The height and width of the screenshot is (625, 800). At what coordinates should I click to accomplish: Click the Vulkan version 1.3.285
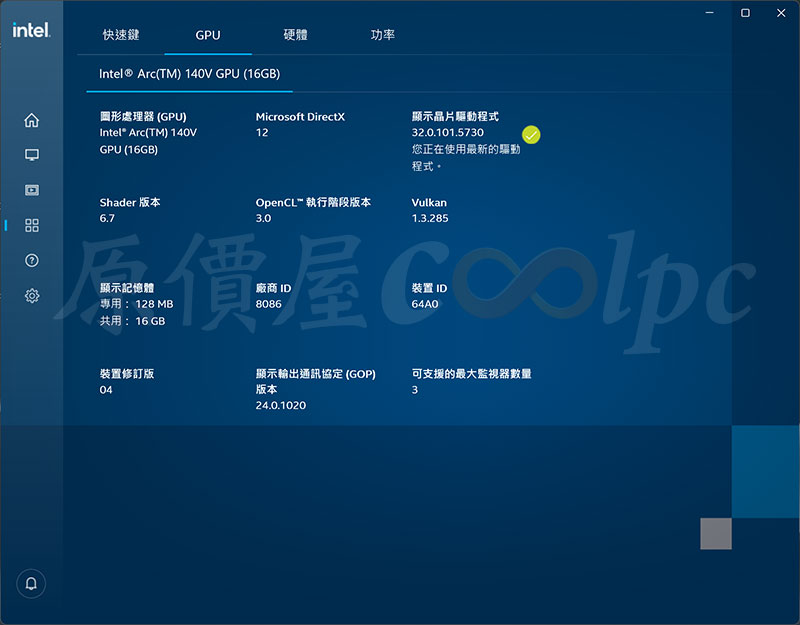tap(430, 218)
